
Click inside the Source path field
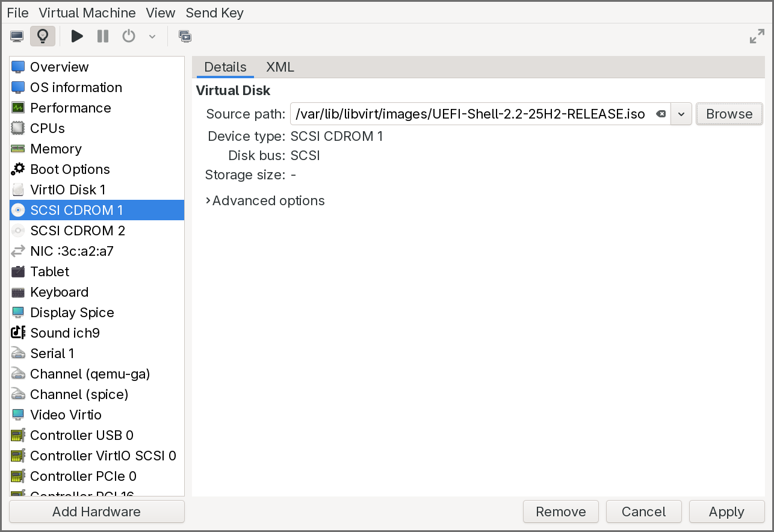click(x=469, y=114)
